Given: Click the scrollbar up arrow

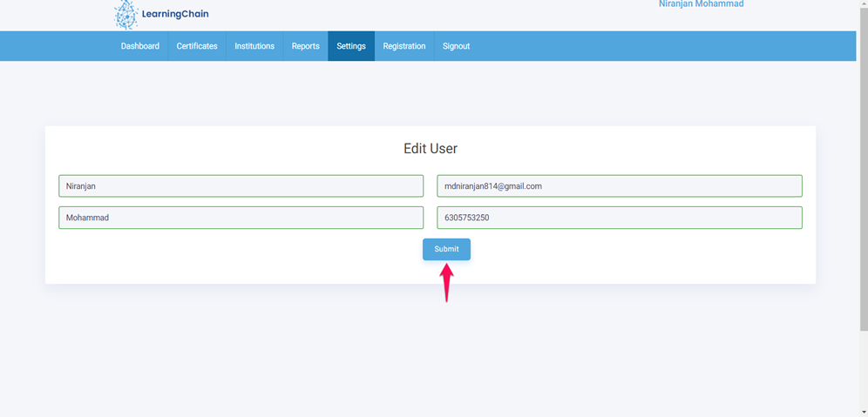Looking at the screenshot, I should point(863,4).
